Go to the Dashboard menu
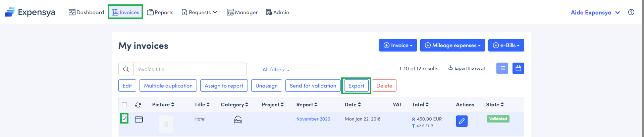644x137 pixels. pyautogui.click(x=87, y=12)
